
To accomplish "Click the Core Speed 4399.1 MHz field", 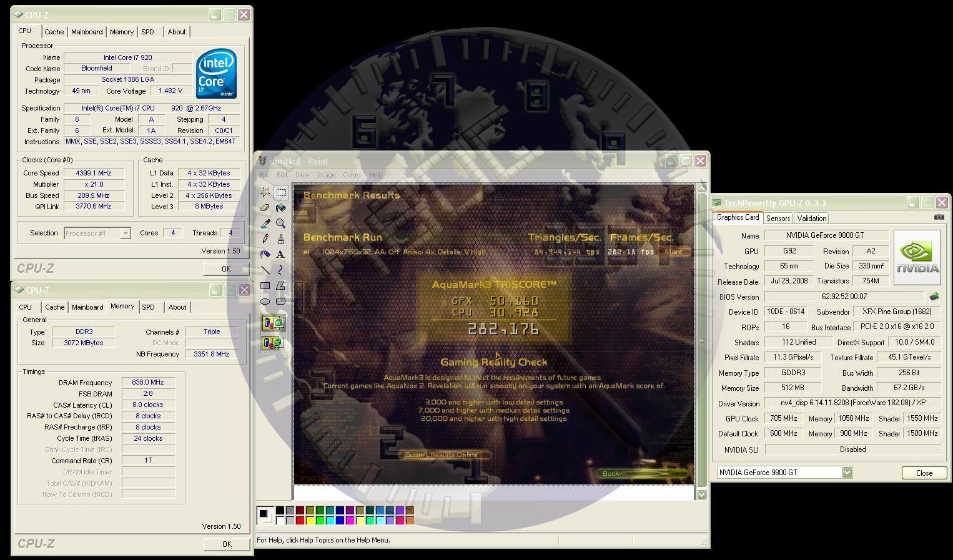I will (x=94, y=173).
